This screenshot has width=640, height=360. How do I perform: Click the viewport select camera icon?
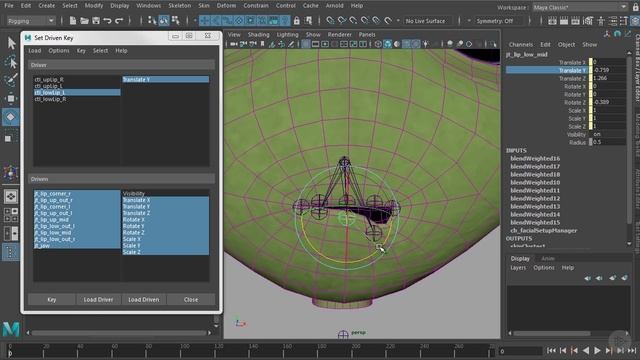233,44
